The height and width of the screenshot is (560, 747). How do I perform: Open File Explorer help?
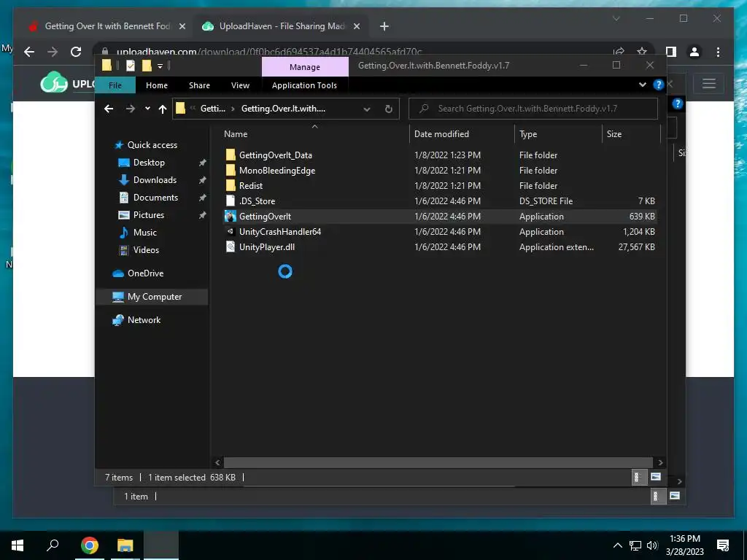point(659,85)
